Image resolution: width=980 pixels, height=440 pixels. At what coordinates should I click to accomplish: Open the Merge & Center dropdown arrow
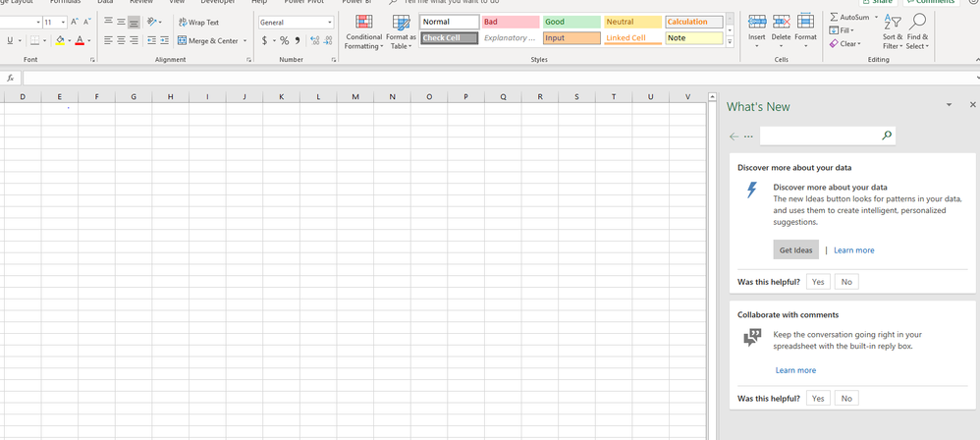245,40
